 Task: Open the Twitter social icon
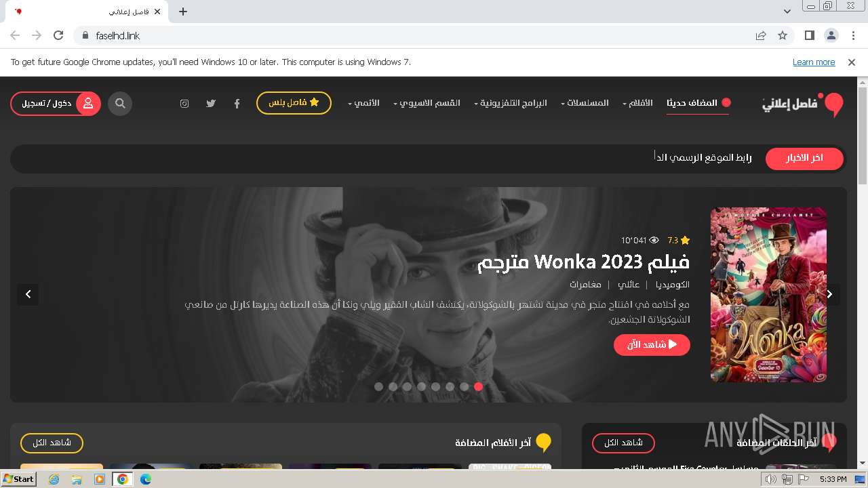(211, 104)
